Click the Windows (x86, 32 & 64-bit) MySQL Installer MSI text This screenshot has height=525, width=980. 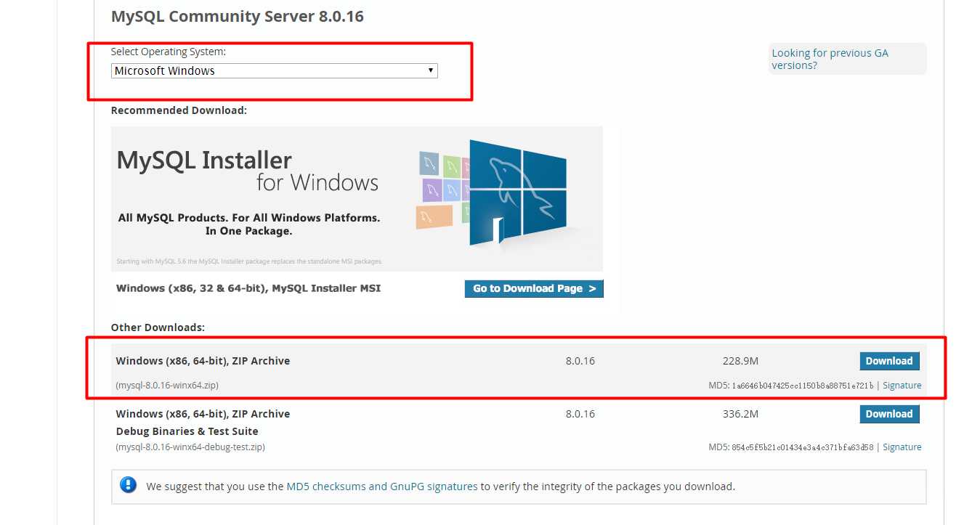(248, 288)
